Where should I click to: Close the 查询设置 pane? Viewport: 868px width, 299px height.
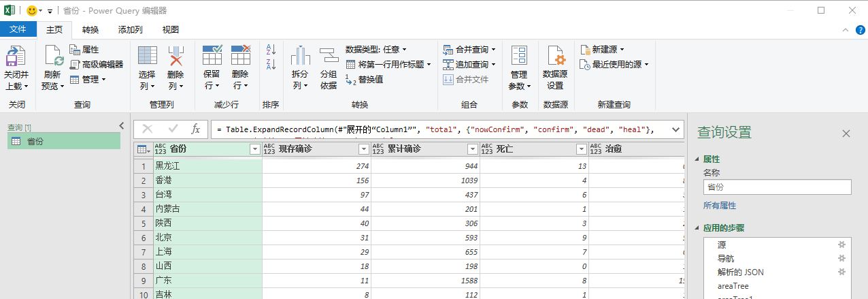[846, 133]
